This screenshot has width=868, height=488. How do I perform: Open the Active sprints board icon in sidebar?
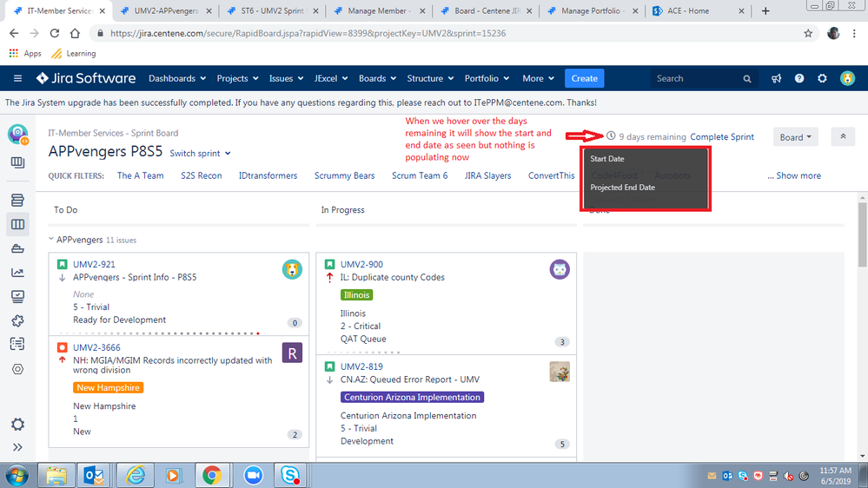[x=17, y=224]
